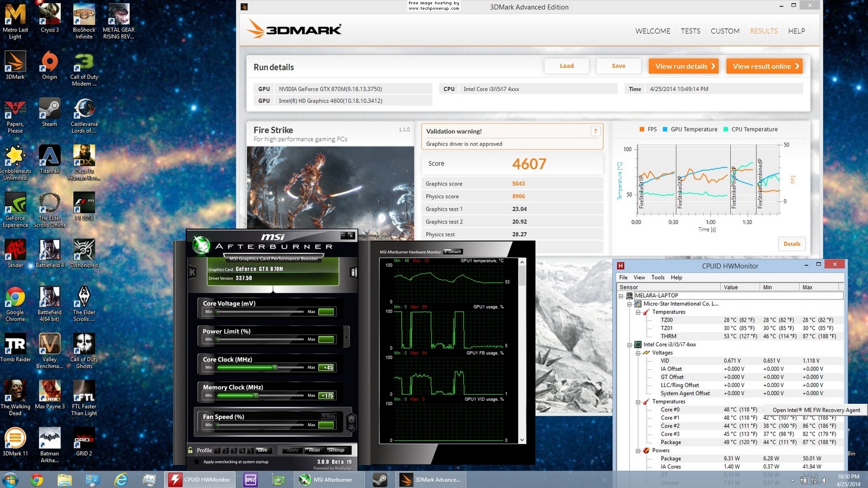868x488 pixels.
Task: Open the 3DMark HELP tab
Action: click(x=796, y=31)
